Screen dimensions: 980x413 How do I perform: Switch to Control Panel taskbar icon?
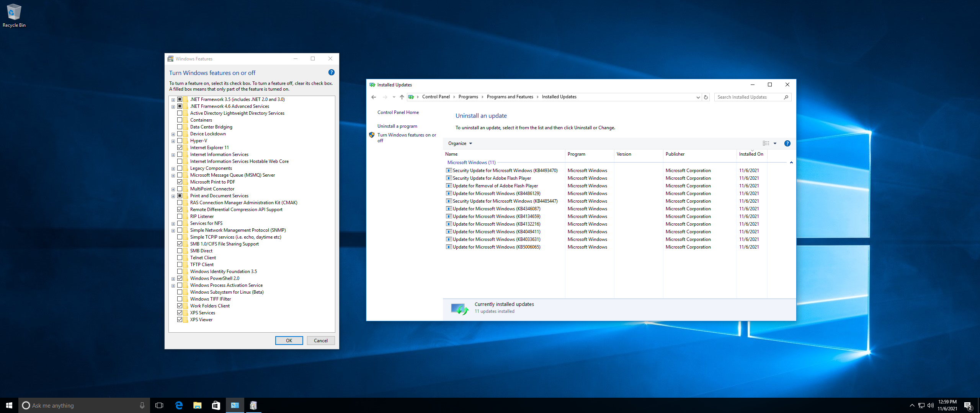(x=235, y=405)
